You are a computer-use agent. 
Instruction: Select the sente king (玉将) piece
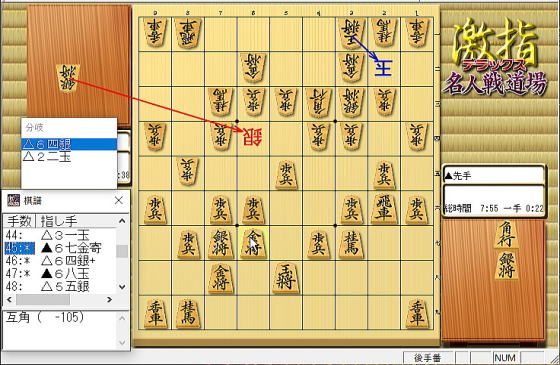coord(286,278)
